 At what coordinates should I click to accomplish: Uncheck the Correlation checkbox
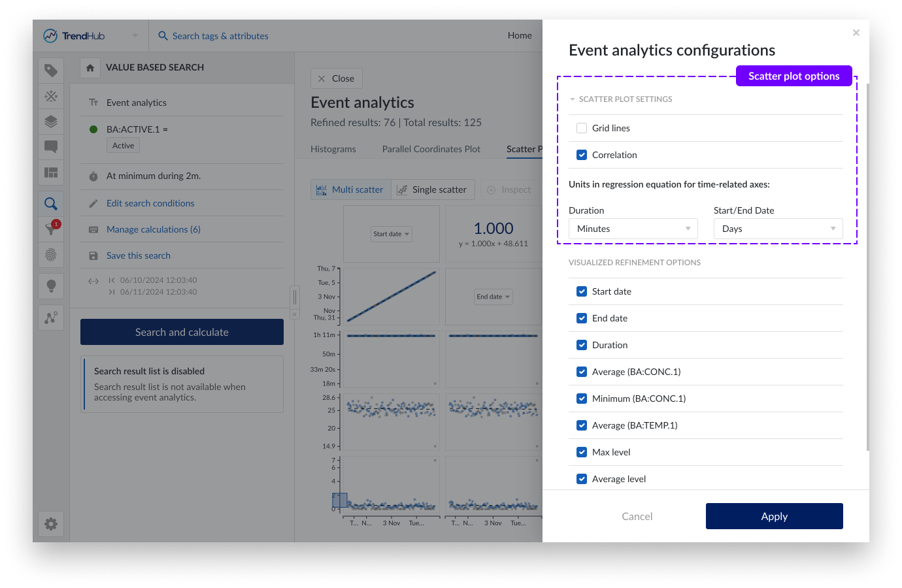(582, 155)
